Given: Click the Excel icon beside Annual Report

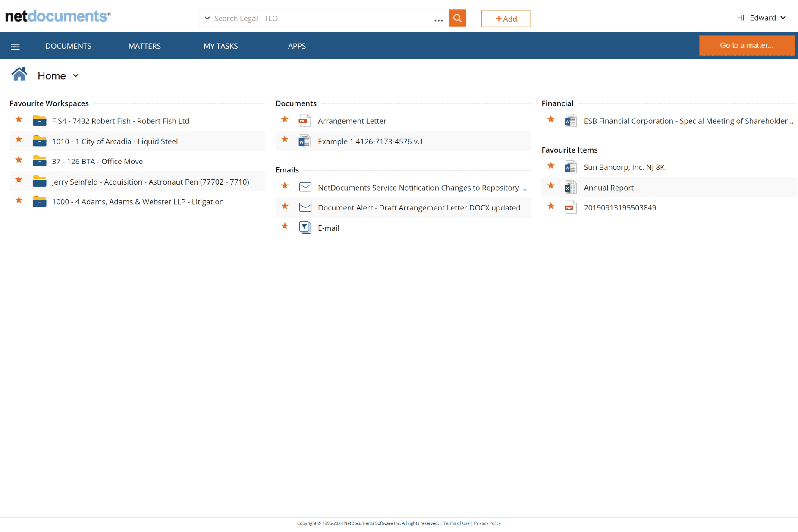Looking at the screenshot, I should click(x=570, y=187).
